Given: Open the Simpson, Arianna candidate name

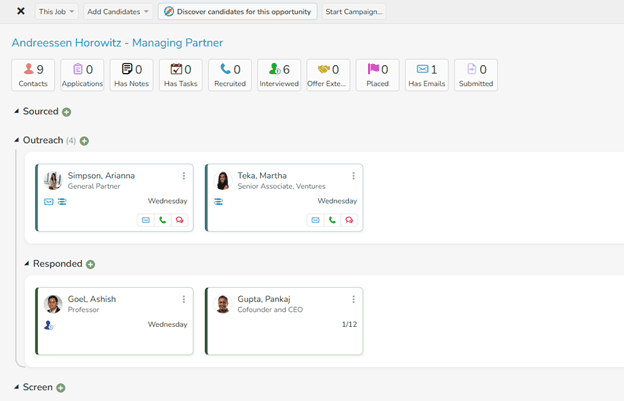Looking at the screenshot, I should [x=101, y=175].
